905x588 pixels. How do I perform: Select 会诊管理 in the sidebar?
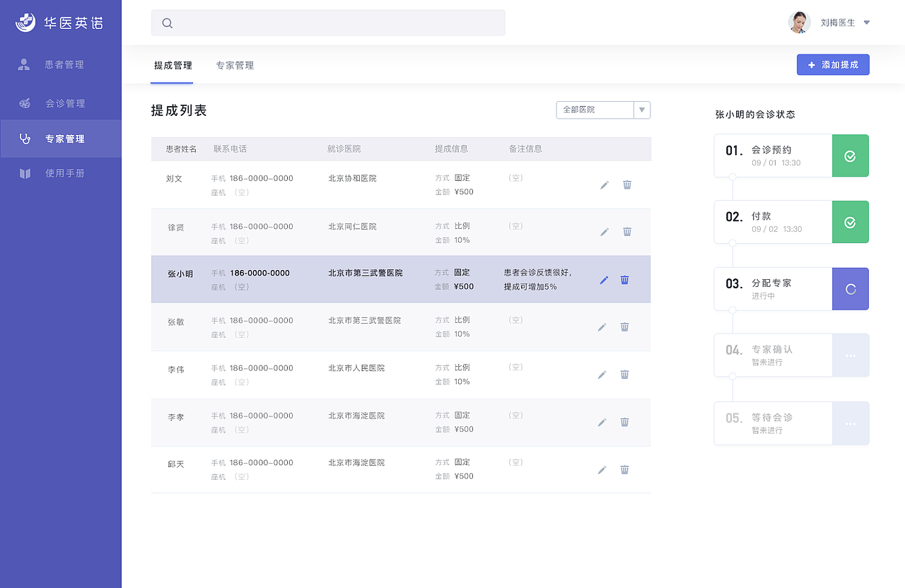[64, 102]
